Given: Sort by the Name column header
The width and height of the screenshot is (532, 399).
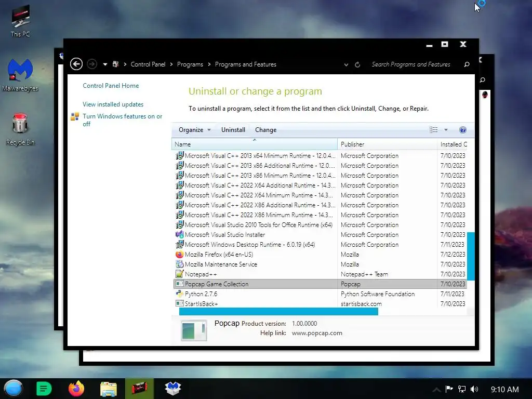Looking at the screenshot, I should point(255,144).
